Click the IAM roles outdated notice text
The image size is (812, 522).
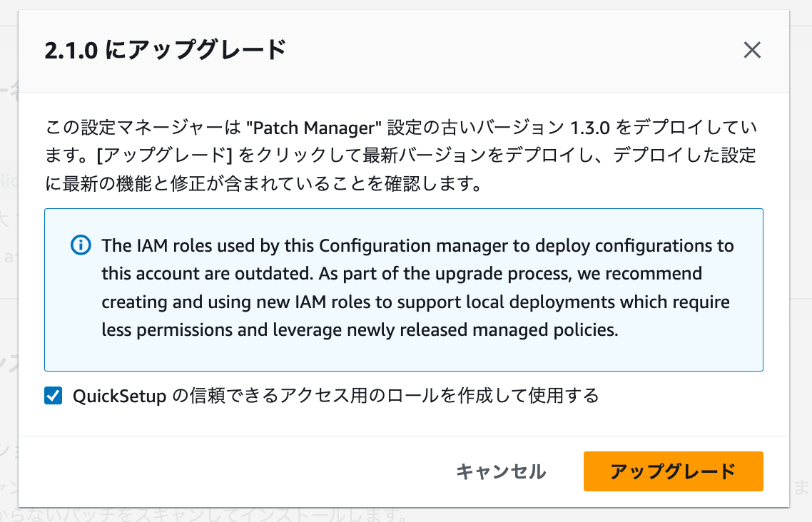[417, 287]
